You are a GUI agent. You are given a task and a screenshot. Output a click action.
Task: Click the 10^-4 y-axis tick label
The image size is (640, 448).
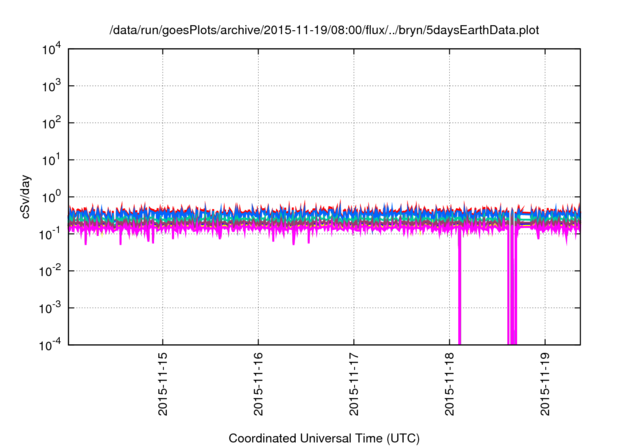[50, 346]
